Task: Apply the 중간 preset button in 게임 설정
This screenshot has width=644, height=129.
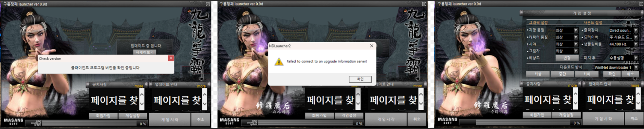Action: (562, 74)
